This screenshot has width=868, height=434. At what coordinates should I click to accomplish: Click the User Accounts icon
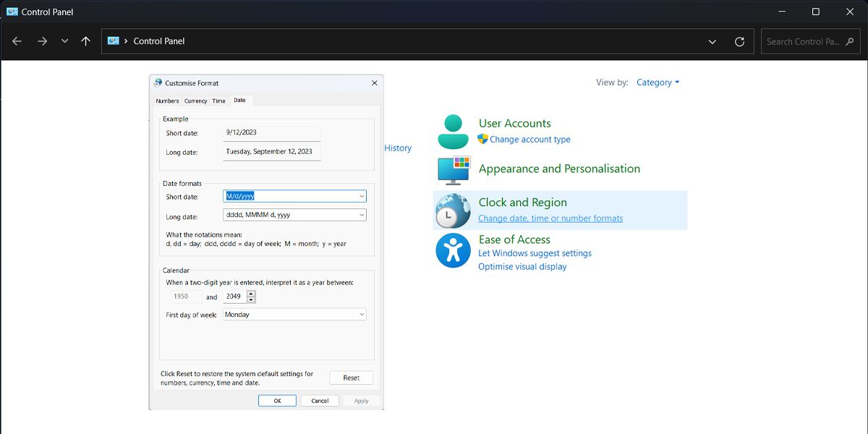tap(454, 132)
